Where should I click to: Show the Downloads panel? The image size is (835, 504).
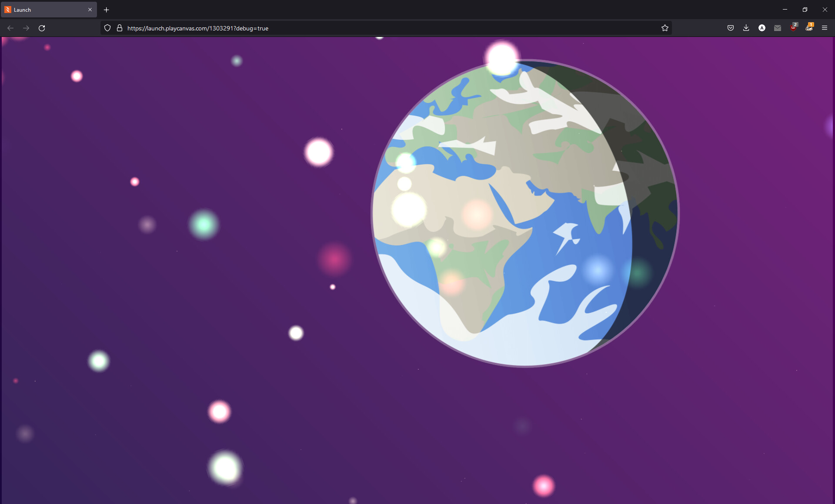pyautogui.click(x=746, y=28)
